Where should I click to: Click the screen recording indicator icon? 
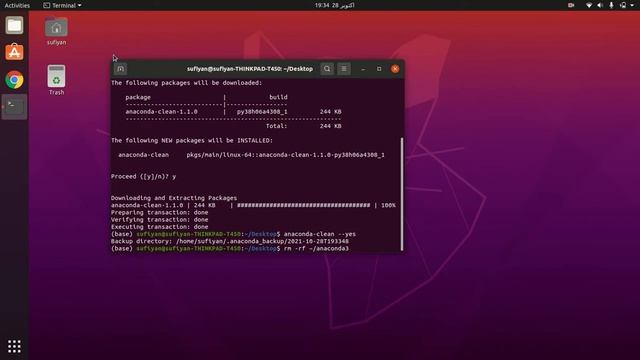(x=571, y=5)
